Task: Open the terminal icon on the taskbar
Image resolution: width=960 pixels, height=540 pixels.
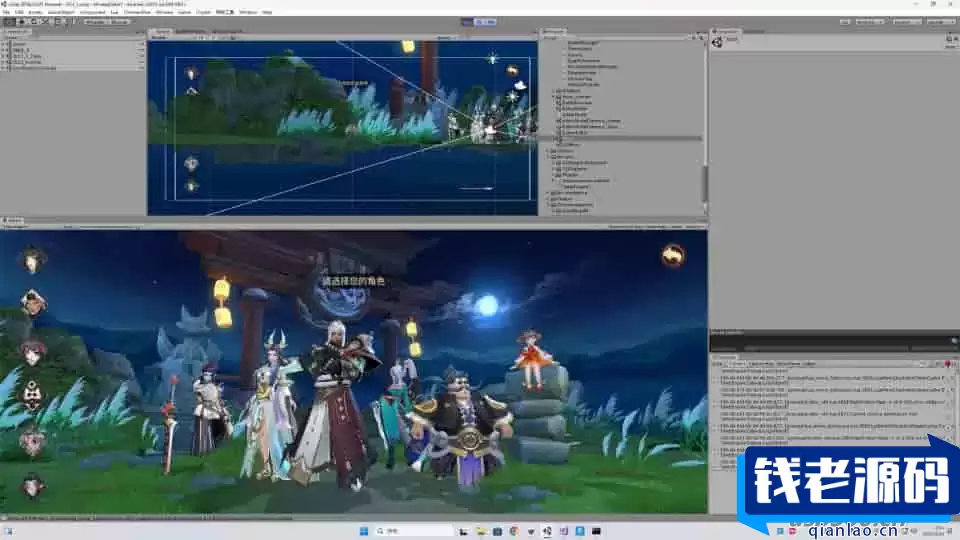Action: pos(596,531)
